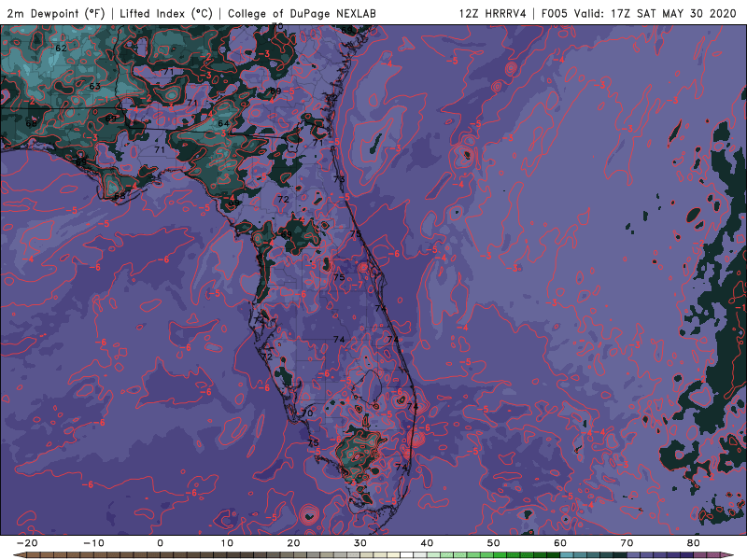Click the brown left arrow end of the colorbar
The height and width of the screenshot is (560, 747).
point(19,555)
